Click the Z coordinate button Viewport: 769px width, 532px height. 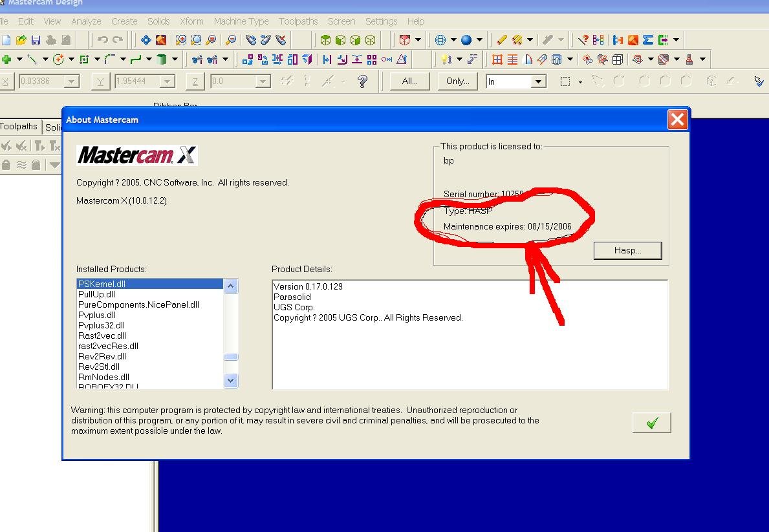(x=195, y=81)
